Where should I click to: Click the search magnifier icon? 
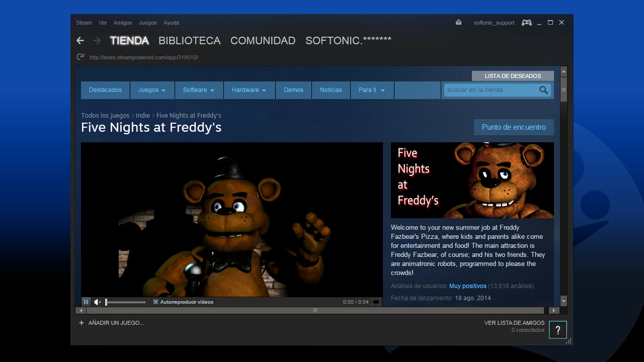[543, 90]
